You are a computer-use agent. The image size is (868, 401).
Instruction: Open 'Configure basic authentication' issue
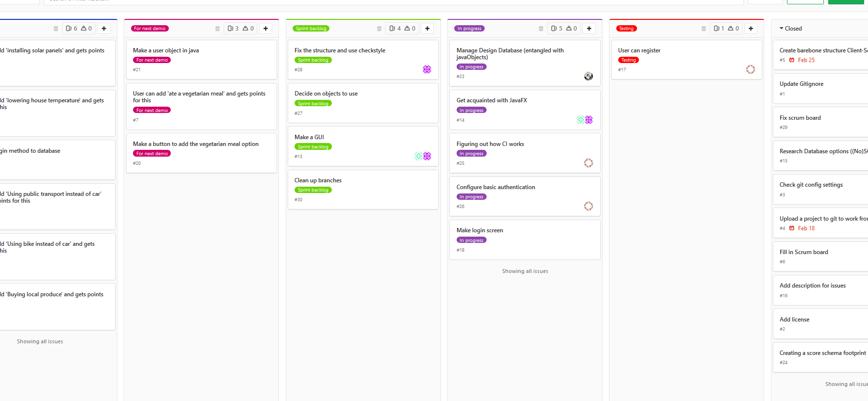tap(495, 187)
